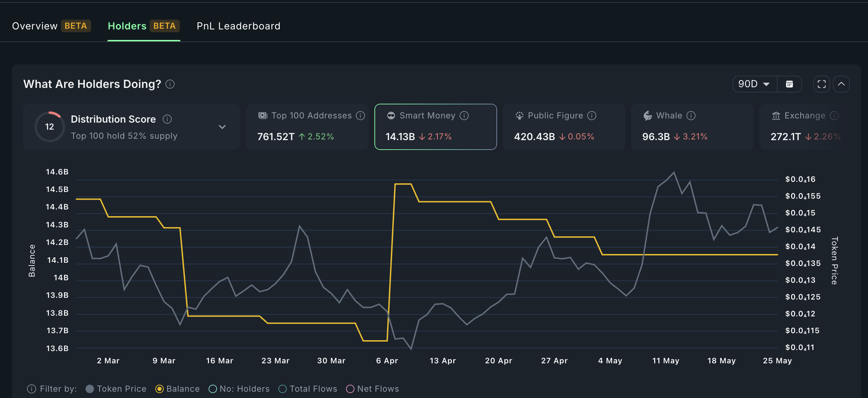
Task: Toggle the No: Holders filter
Action: [x=212, y=389]
